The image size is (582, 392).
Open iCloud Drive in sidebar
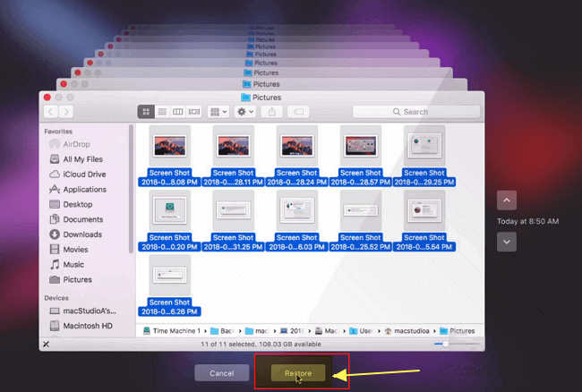78,175
